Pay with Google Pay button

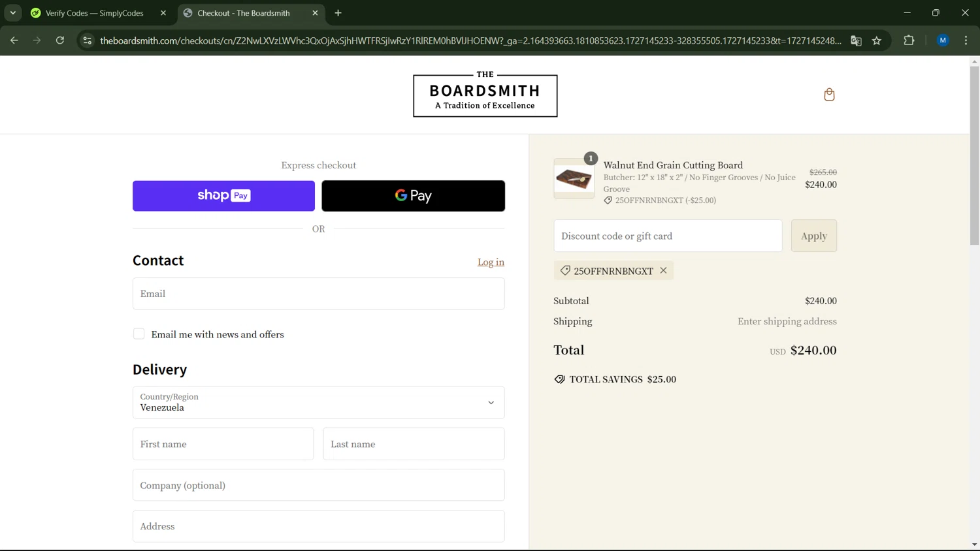click(x=413, y=196)
